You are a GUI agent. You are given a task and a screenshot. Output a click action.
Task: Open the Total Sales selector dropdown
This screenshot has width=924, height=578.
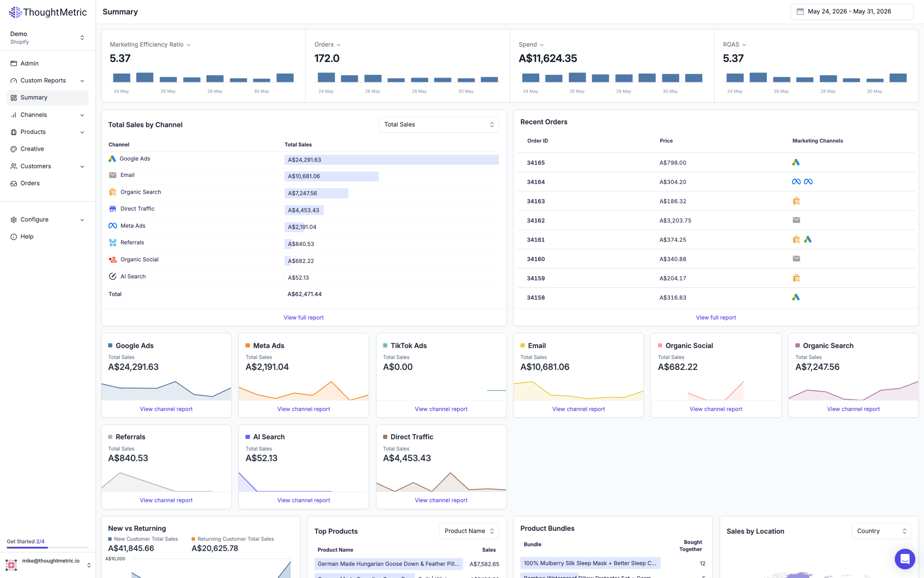(439, 125)
